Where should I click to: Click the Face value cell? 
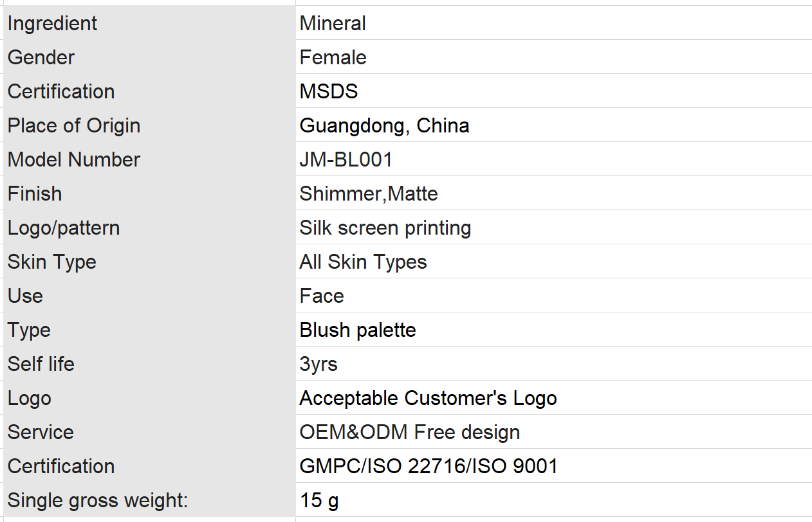(554, 296)
